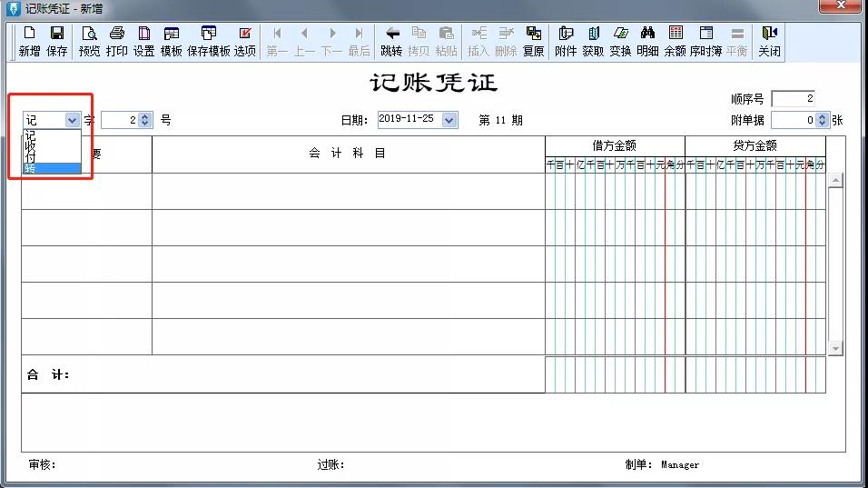This screenshot has height=488, width=868.
Task: Click table scrollbar up arrow
Action: click(835, 181)
